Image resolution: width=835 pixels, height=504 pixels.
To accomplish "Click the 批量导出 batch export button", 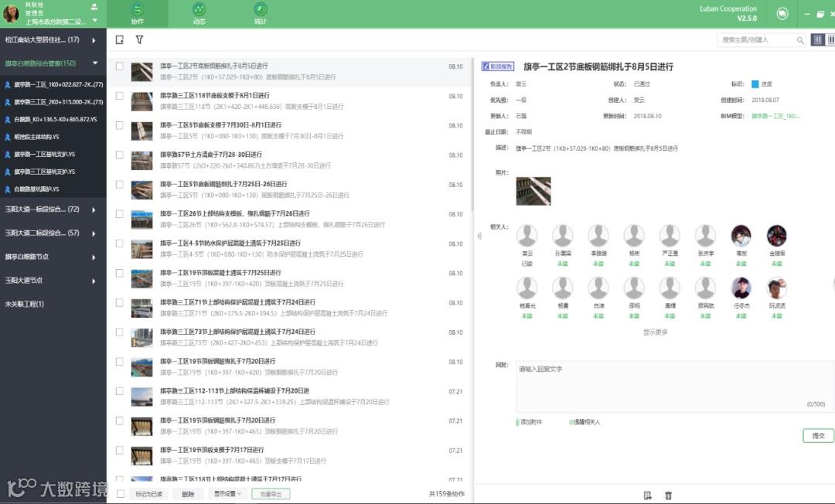I will [x=271, y=494].
